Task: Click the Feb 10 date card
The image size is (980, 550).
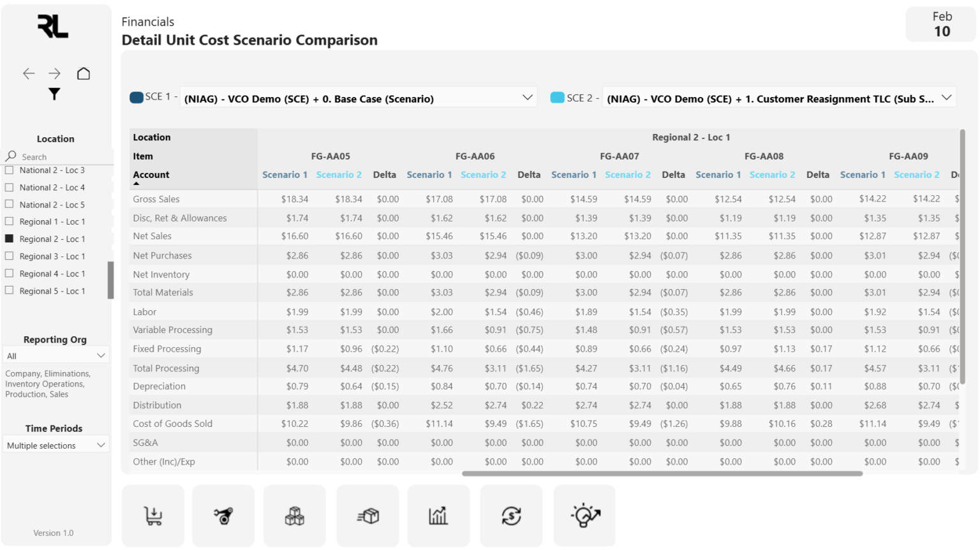Action: pyautogui.click(x=942, y=24)
